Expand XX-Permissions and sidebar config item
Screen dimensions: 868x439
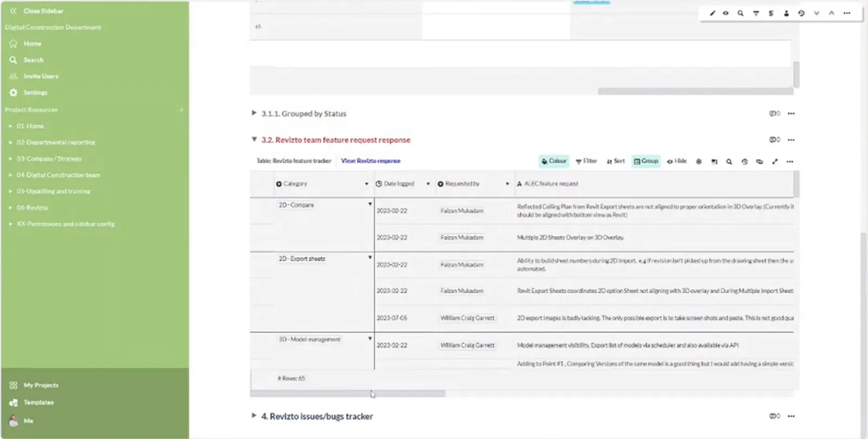point(10,224)
